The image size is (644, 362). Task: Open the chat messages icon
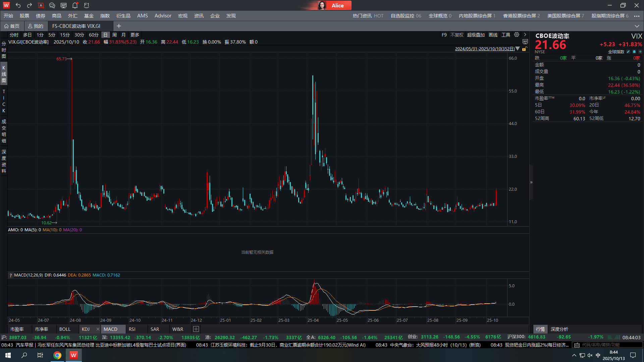click(52, 5)
